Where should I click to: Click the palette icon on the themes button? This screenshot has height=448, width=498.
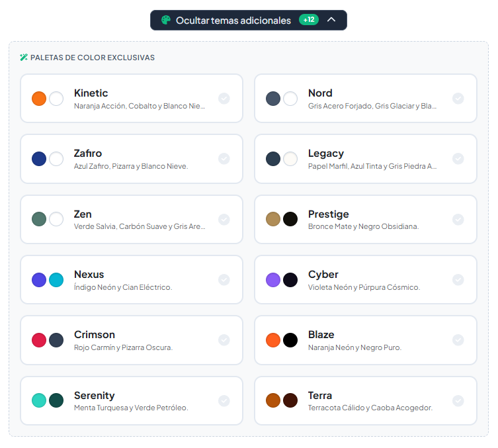click(x=166, y=20)
